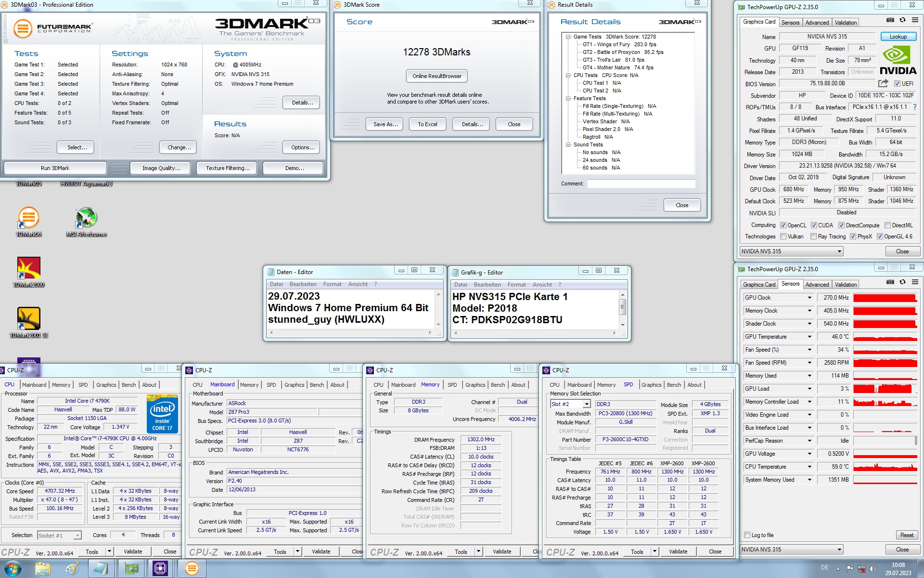Click the refresh icon in GPU-Z Sensors window
924x578 pixels.
(x=902, y=282)
